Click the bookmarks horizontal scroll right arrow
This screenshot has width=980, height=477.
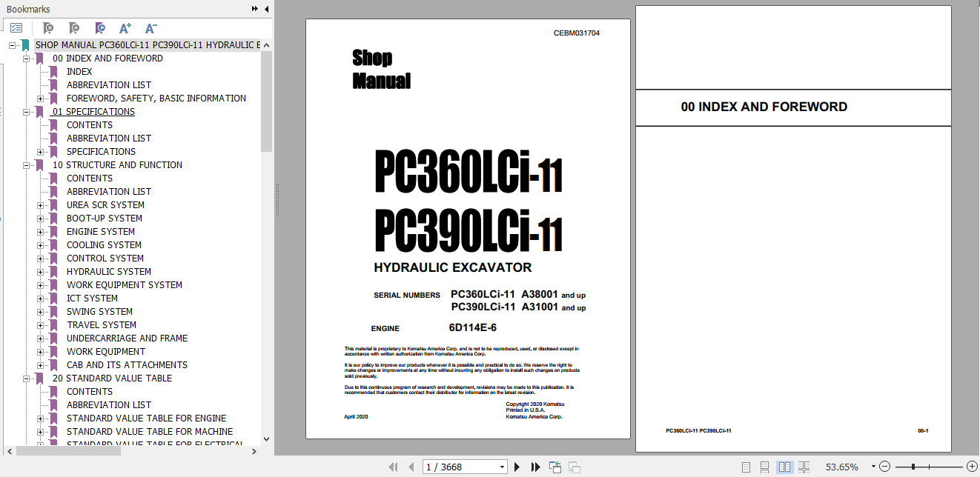pyautogui.click(x=256, y=450)
